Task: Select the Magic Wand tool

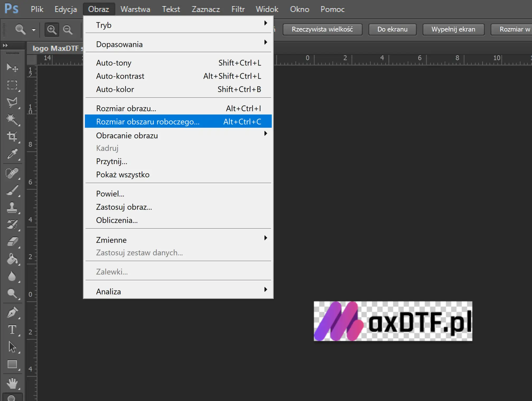Action: (x=12, y=119)
